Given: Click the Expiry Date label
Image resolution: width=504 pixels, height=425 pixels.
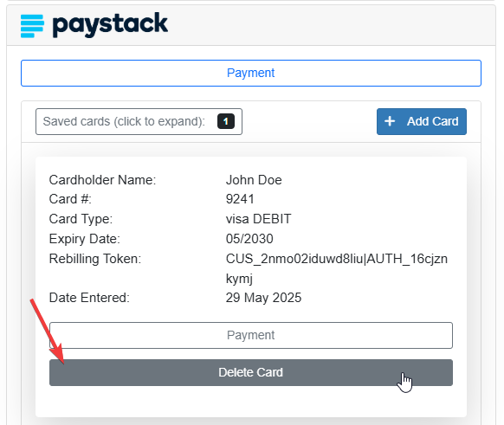Looking at the screenshot, I should click(85, 239).
